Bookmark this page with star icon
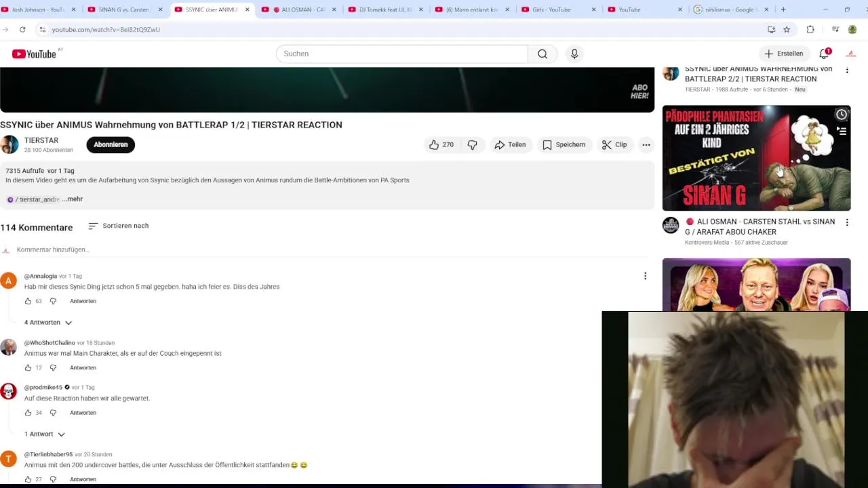Screen dimensions: 868x488 click(787, 29)
